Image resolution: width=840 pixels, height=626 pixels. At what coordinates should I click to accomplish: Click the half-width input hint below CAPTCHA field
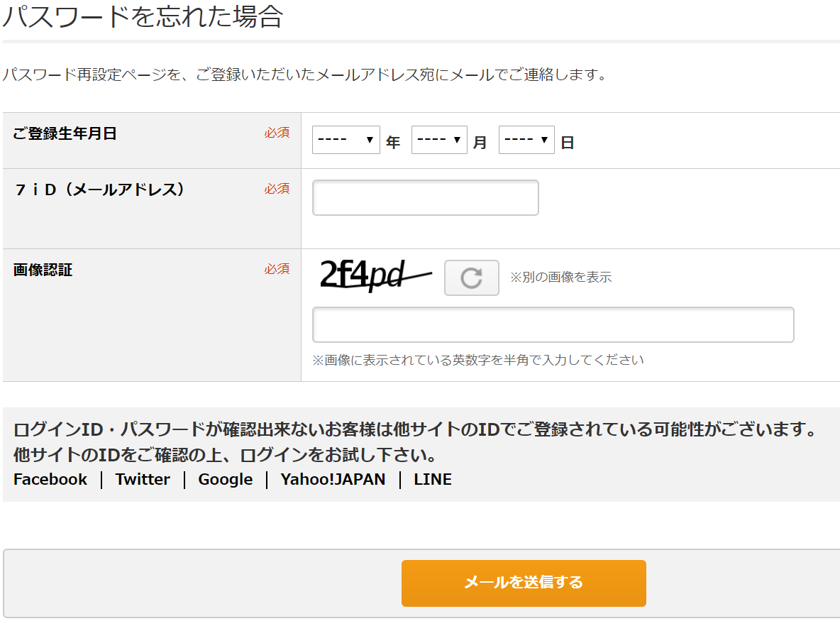[x=478, y=360]
